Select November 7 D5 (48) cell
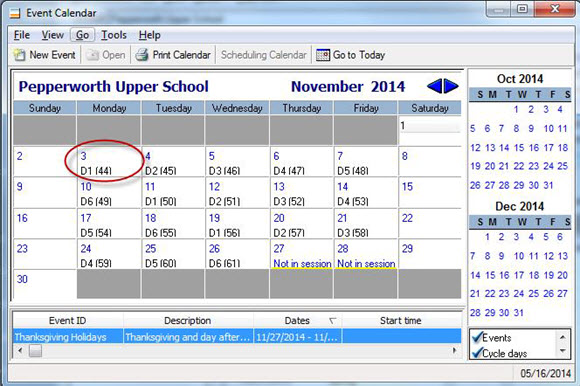 (x=365, y=162)
